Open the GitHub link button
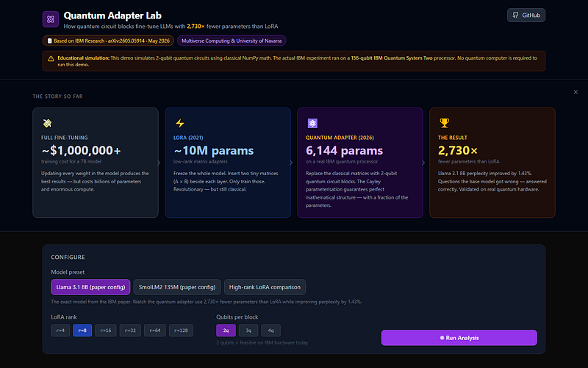 point(526,15)
